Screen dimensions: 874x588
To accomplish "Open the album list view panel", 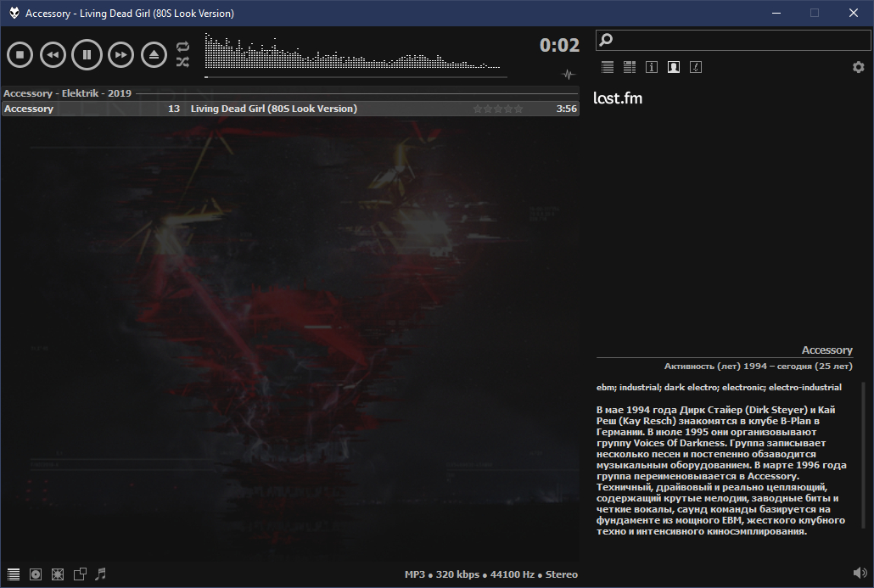I will coord(630,67).
